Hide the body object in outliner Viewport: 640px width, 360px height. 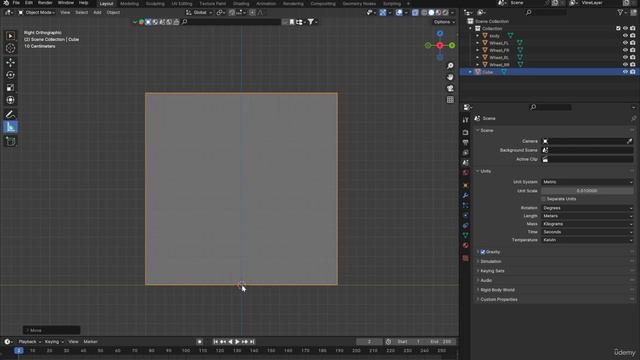[625, 36]
